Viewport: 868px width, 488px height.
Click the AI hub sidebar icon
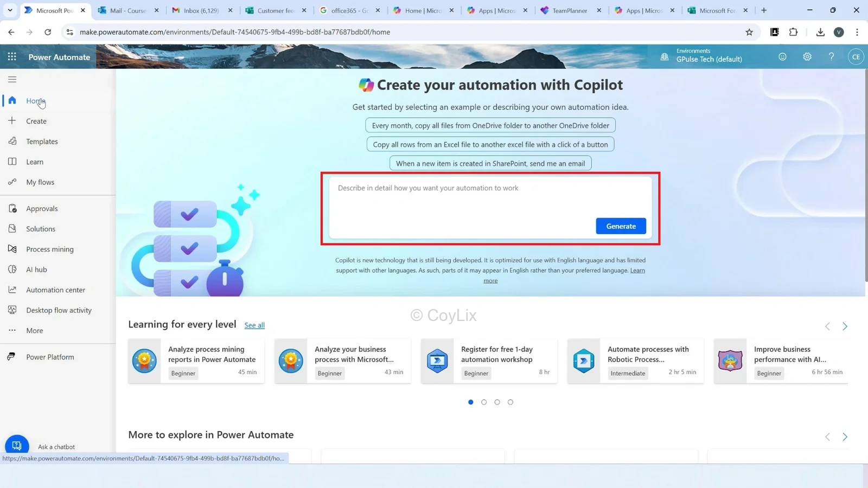pos(12,269)
